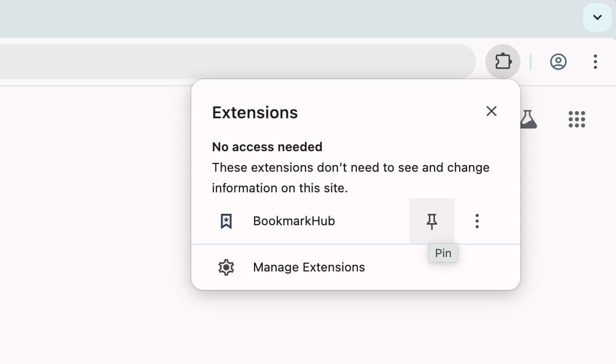
Task: Click the Pin tooltip label
Action: coord(443,252)
